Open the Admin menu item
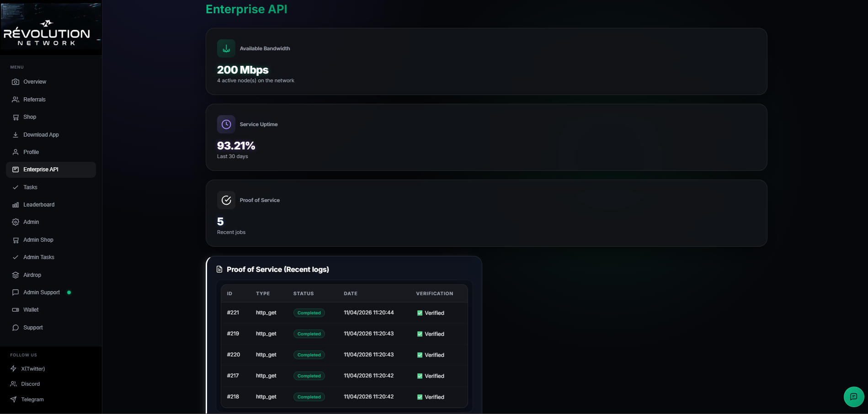Viewport: 868px width, 414px height. pos(51,222)
